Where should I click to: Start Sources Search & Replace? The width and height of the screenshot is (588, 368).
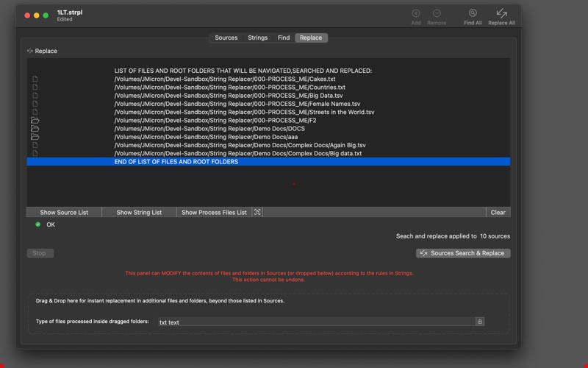(x=463, y=253)
